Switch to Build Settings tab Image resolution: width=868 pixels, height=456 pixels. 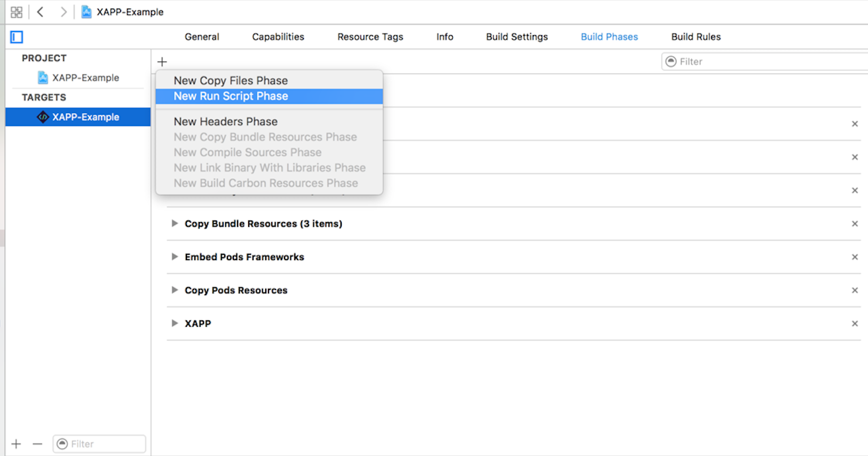(x=517, y=37)
